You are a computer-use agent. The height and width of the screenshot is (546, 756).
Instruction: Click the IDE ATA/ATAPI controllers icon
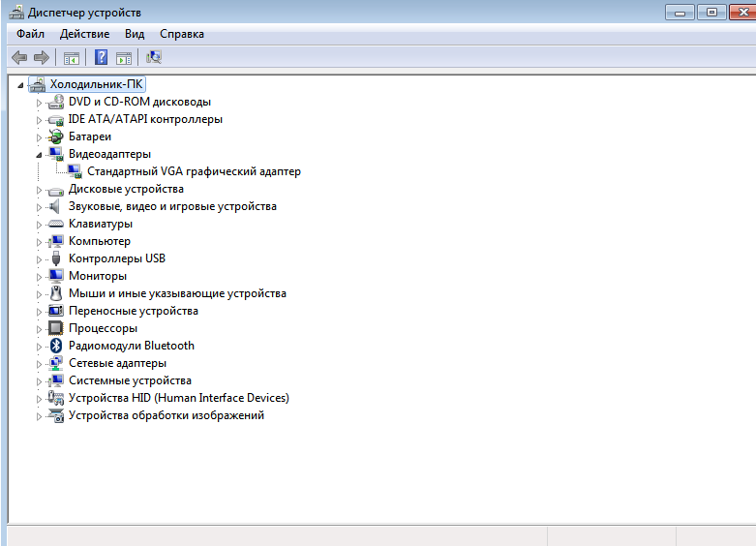coord(56,120)
